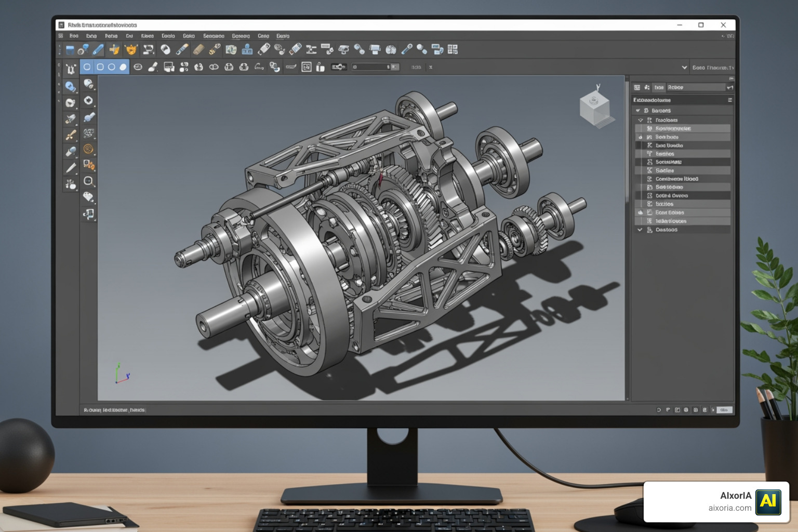This screenshot has height=532, width=798.
Task: Click the oval ring icon beside blue shape group
Action: [x=138, y=67]
